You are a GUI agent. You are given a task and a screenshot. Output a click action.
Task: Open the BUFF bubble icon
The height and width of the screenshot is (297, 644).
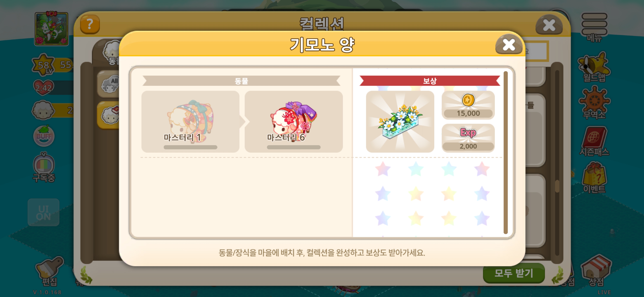point(44,136)
